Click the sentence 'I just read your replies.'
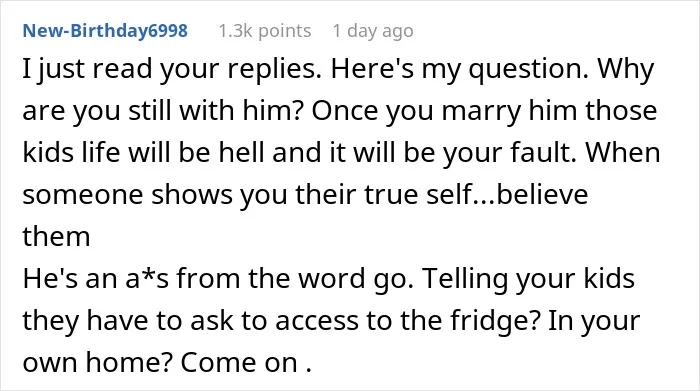This screenshot has height=391, width=700. point(172,69)
